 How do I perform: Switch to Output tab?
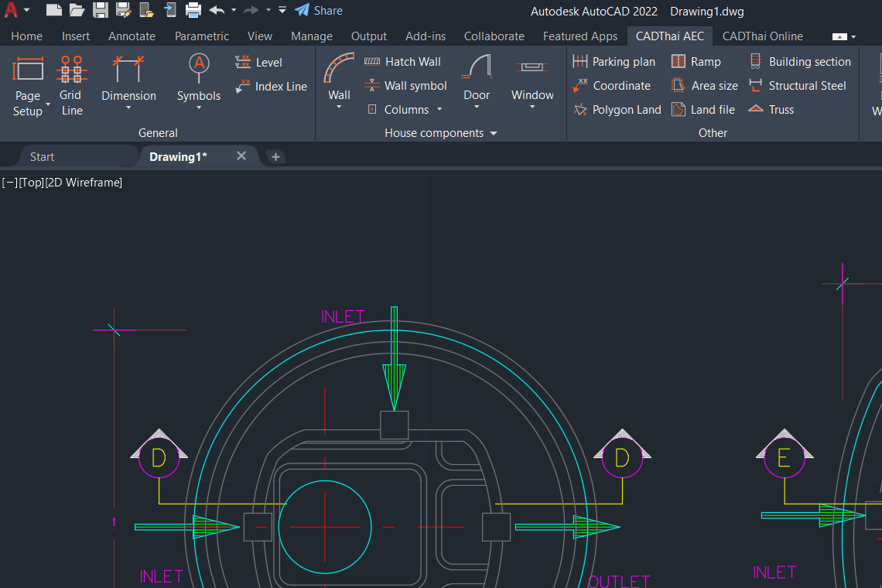tap(368, 36)
